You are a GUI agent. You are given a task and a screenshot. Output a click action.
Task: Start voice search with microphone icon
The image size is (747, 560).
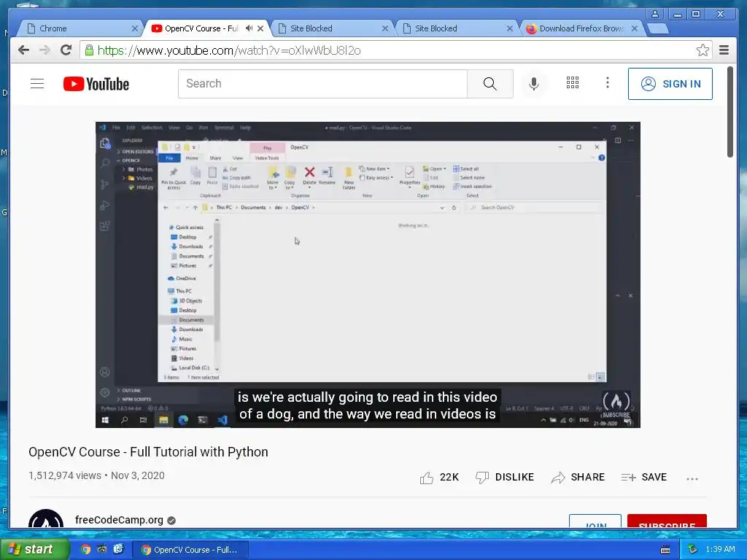tap(533, 84)
